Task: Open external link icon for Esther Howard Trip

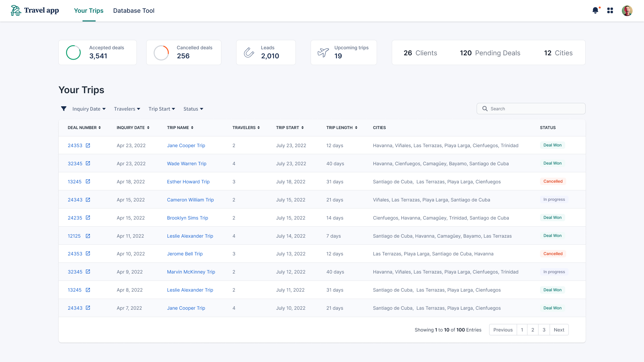Action: [x=88, y=182]
